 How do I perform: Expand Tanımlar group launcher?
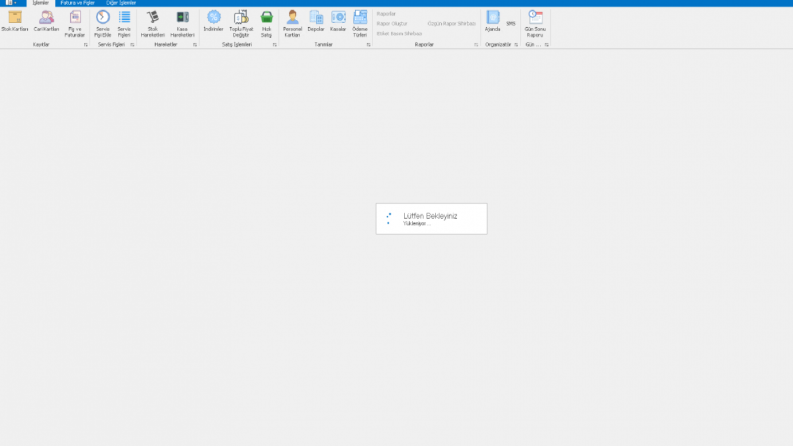tap(368, 45)
